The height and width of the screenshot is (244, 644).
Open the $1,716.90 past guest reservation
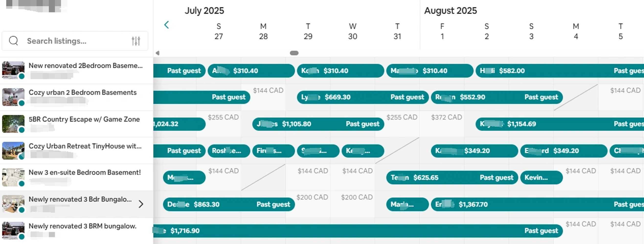[358, 231]
